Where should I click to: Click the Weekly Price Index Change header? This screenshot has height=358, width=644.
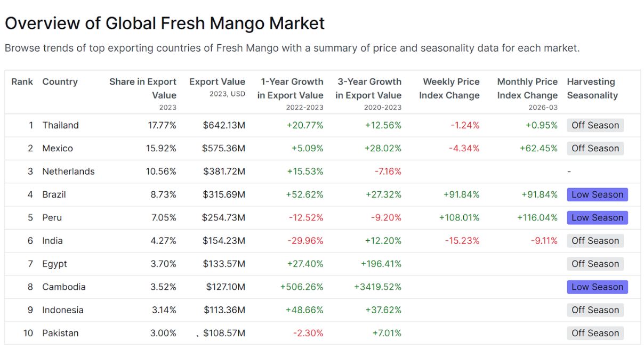(449, 88)
